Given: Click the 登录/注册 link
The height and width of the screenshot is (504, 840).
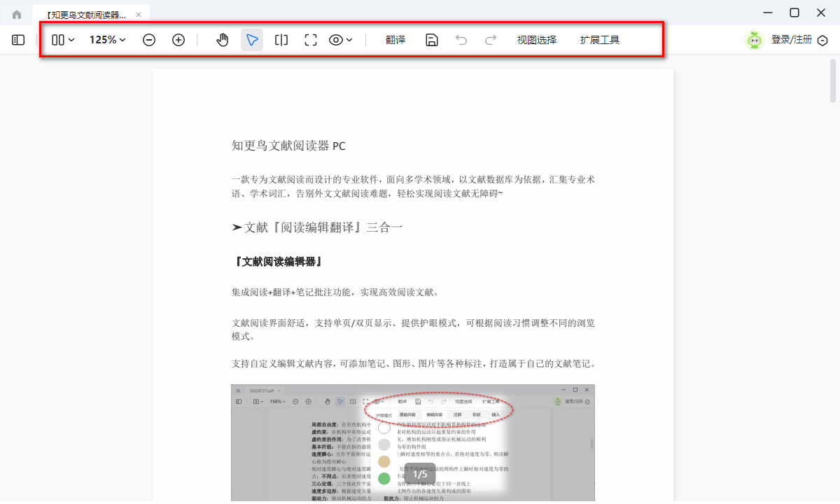Looking at the screenshot, I should pyautogui.click(x=792, y=40).
